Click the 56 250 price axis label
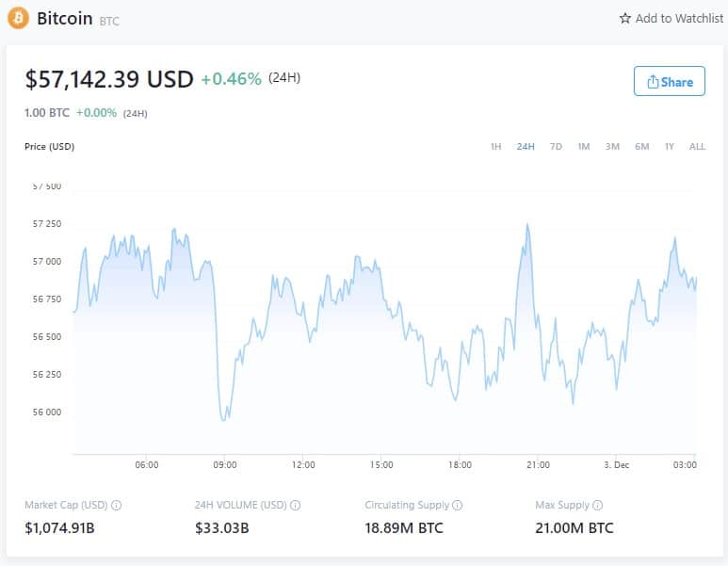 47,374
